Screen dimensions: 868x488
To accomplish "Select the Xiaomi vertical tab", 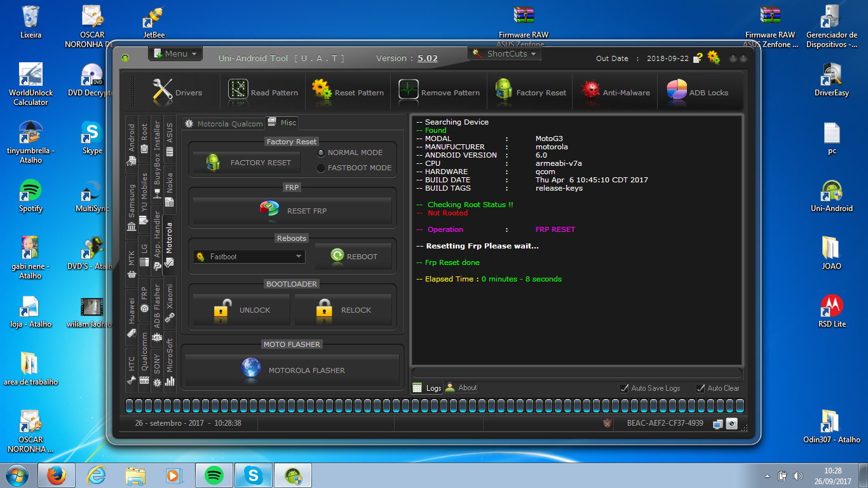I will (x=170, y=303).
